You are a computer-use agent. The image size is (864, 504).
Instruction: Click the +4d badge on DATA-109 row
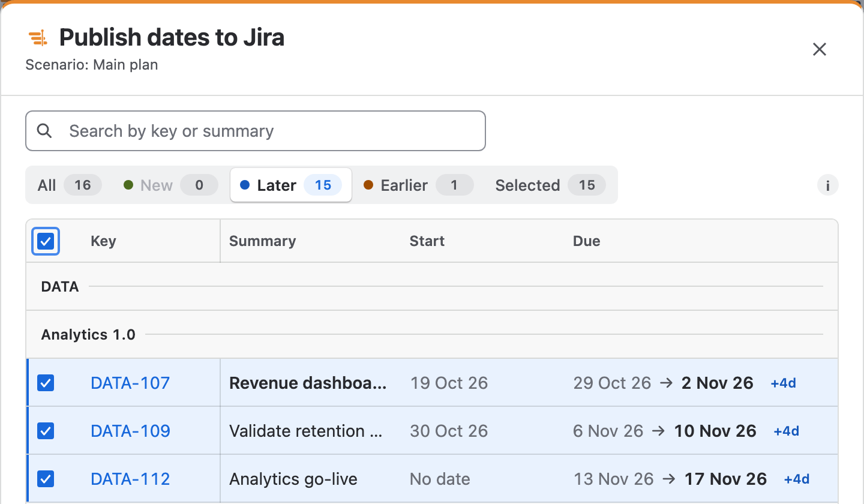[786, 431]
